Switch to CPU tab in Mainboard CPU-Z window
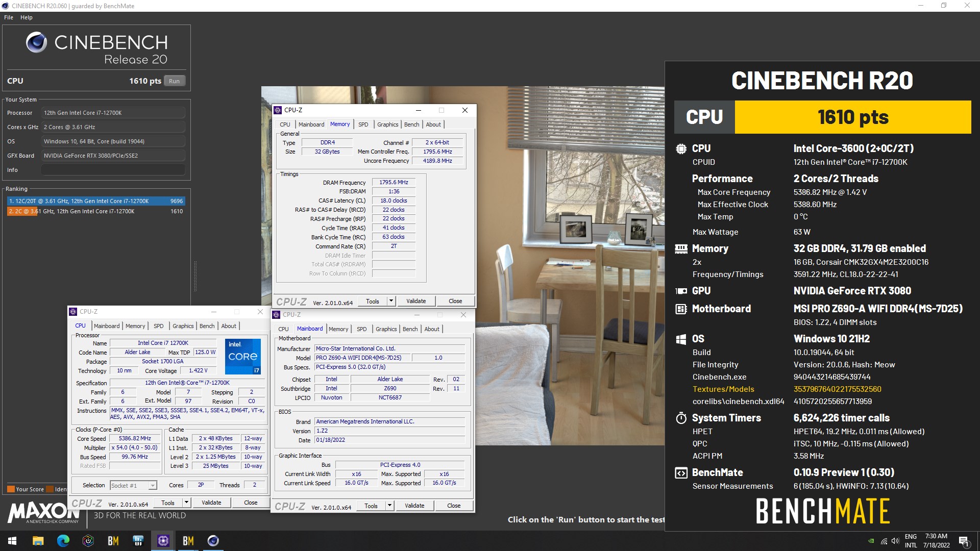This screenshot has width=980, height=551. tap(283, 329)
